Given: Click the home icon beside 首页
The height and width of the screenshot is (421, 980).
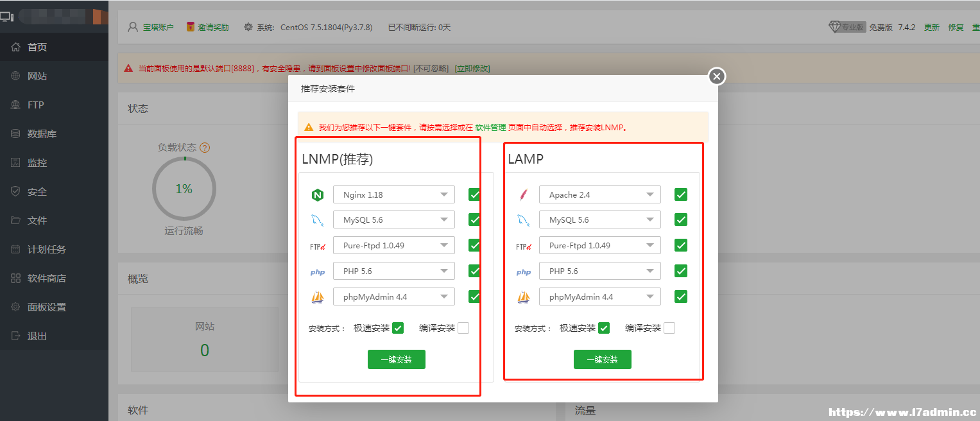Looking at the screenshot, I should pos(16,47).
